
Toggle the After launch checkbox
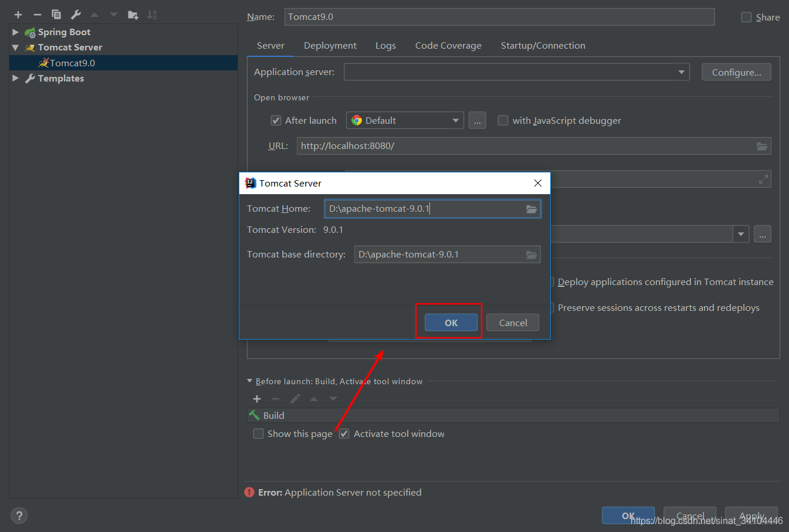(x=276, y=121)
